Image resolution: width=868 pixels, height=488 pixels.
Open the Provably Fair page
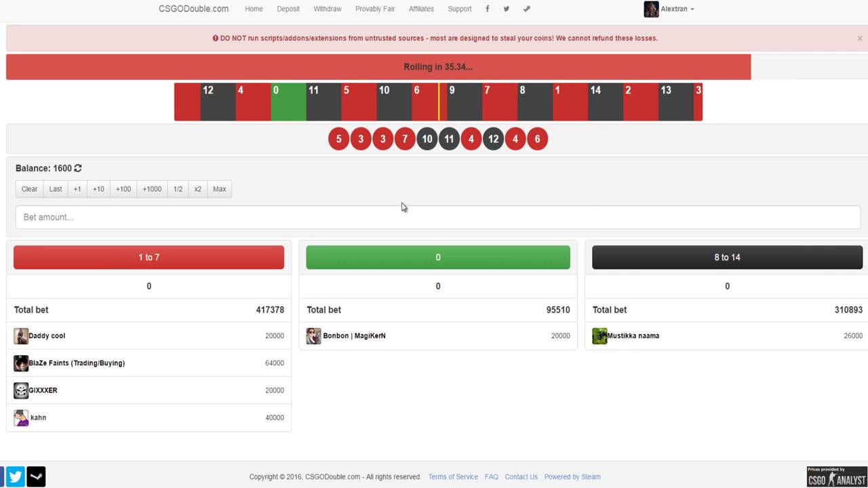point(375,9)
